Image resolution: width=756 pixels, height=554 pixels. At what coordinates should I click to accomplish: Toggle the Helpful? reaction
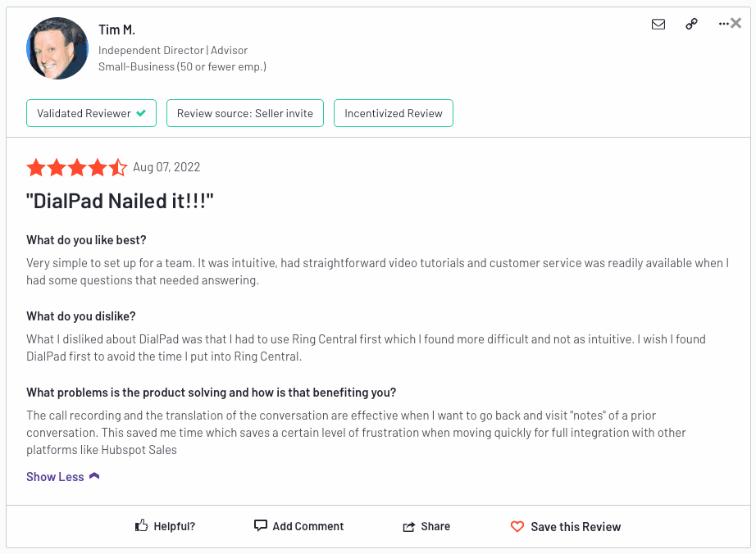164,526
